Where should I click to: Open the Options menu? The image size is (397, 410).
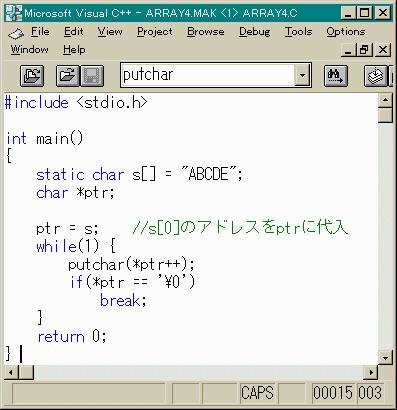[346, 32]
